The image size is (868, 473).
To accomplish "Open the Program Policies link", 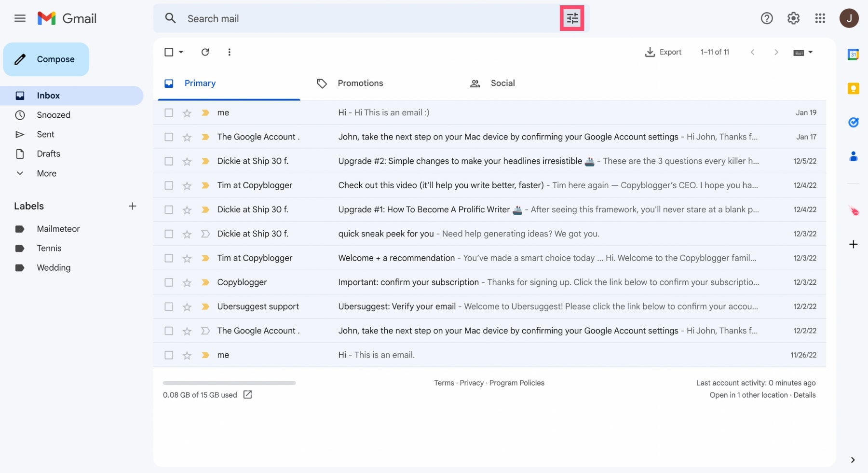I will pyautogui.click(x=516, y=383).
